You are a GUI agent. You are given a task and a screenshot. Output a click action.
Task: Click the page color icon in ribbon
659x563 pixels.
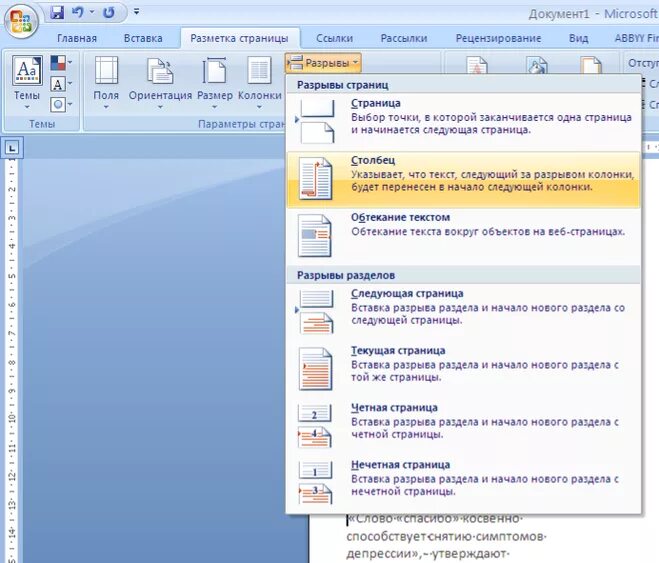(x=537, y=66)
